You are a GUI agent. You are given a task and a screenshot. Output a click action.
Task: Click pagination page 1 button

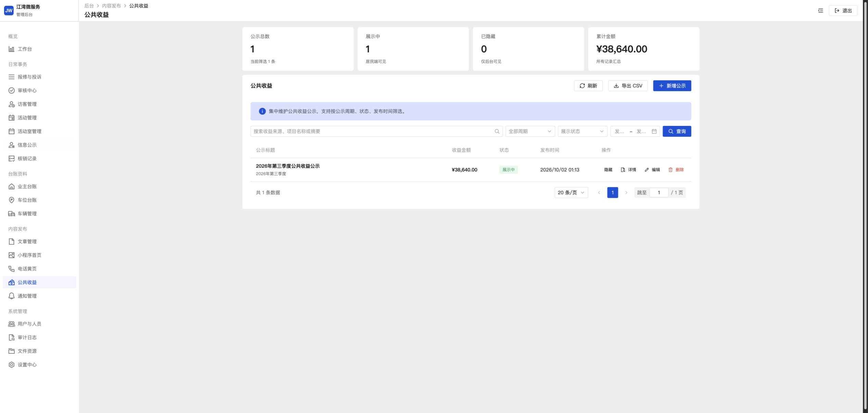tap(612, 193)
